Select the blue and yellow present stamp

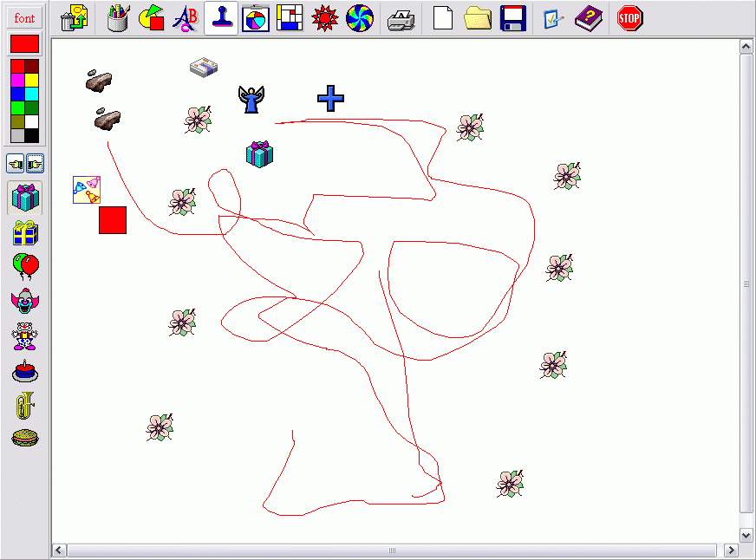25,233
